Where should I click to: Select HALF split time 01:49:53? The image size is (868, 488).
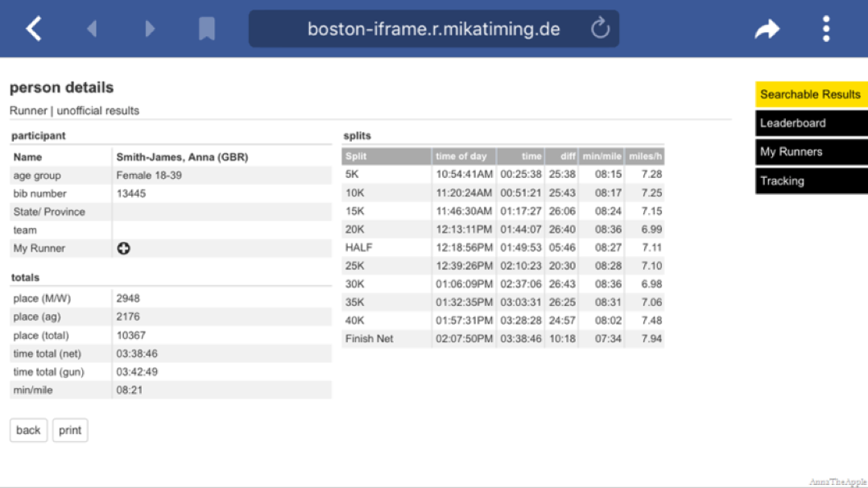[521, 247]
